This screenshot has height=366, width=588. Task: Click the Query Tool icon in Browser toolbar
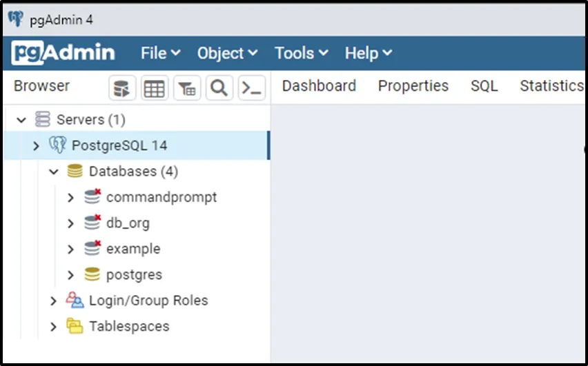(121, 88)
